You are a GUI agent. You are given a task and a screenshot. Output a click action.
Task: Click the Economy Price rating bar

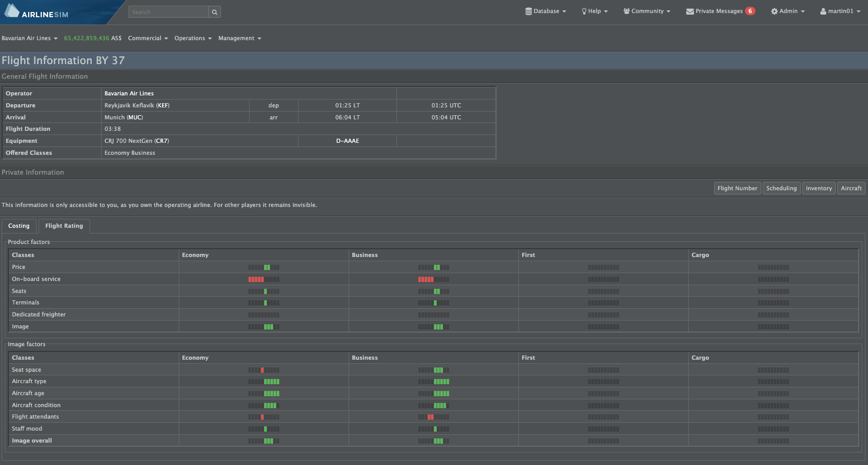tap(264, 267)
